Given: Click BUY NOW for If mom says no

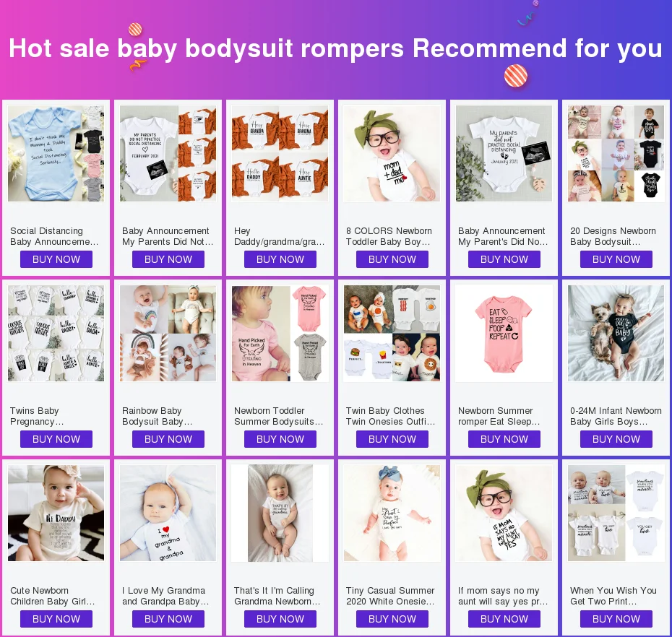Looking at the screenshot, I should [504, 619].
